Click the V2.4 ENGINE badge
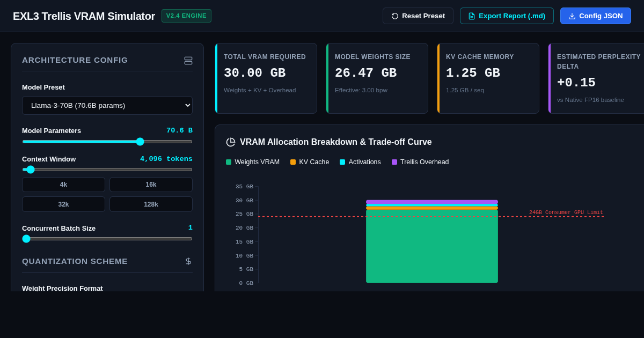Viewport: 644px width, 338px height. (x=186, y=16)
